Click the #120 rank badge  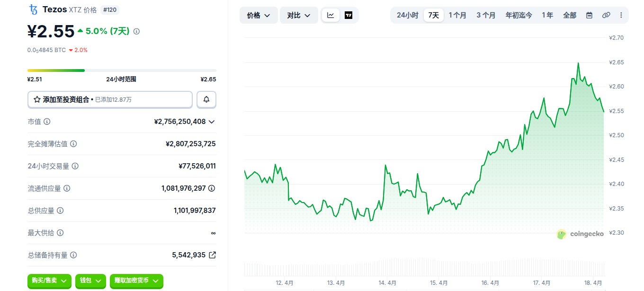[x=109, y=9]
